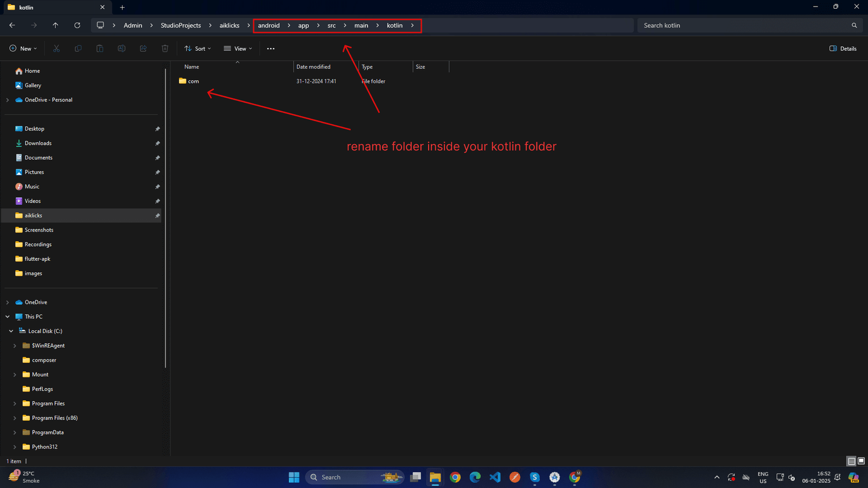Toggle the Details pane
Screen dimensions: 868x488
tap(843, 49)
